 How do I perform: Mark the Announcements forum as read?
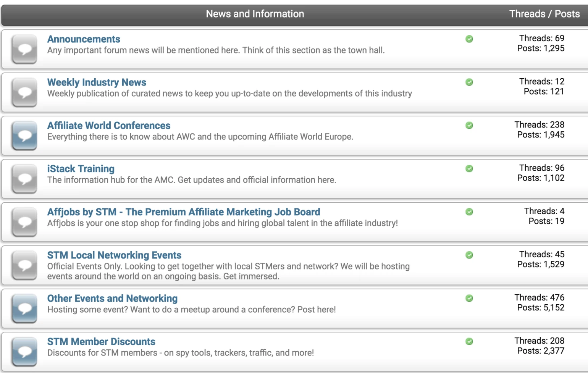pyautogui.click(x=469, y=39)
